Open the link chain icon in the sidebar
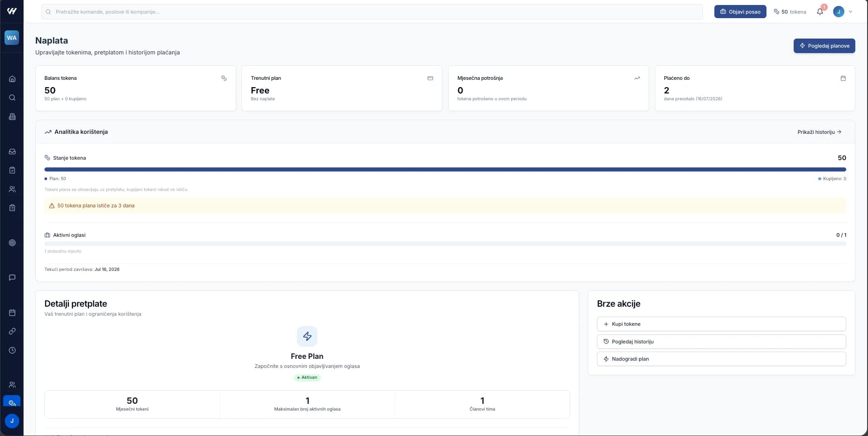Image resolution: width=868 pixels, height=436 pixels. tap(12, 331)
